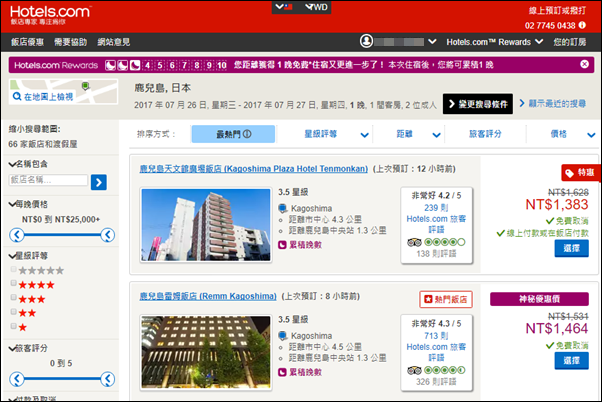Screen dimensions: 602x402
Task: Click guest rating slider left handle
Action: 17,379
